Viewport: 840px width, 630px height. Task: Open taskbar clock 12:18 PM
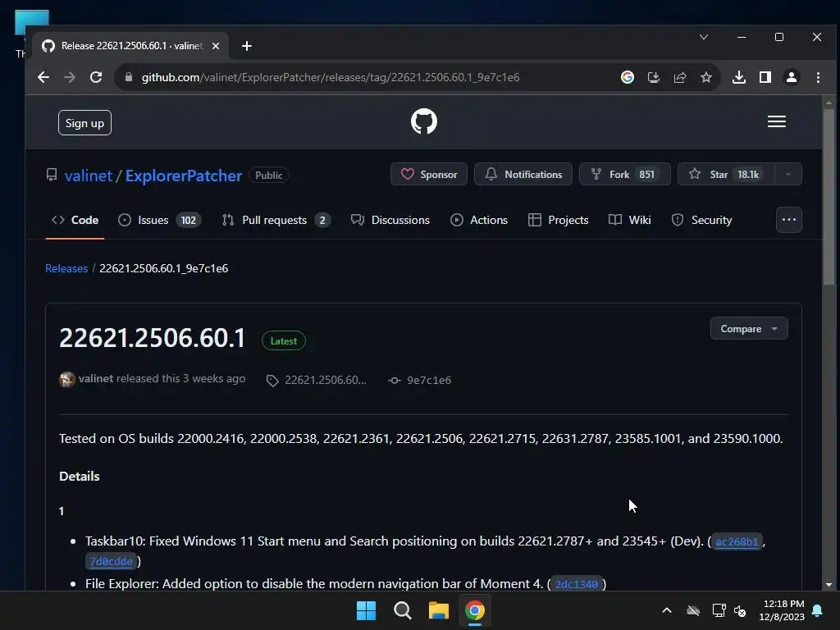782,610
